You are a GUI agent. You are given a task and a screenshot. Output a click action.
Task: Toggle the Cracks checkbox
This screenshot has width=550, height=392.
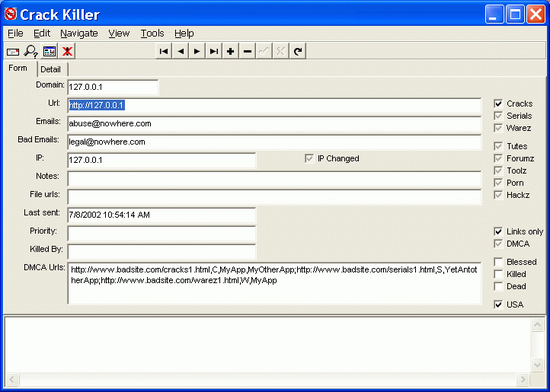point(498,103)
